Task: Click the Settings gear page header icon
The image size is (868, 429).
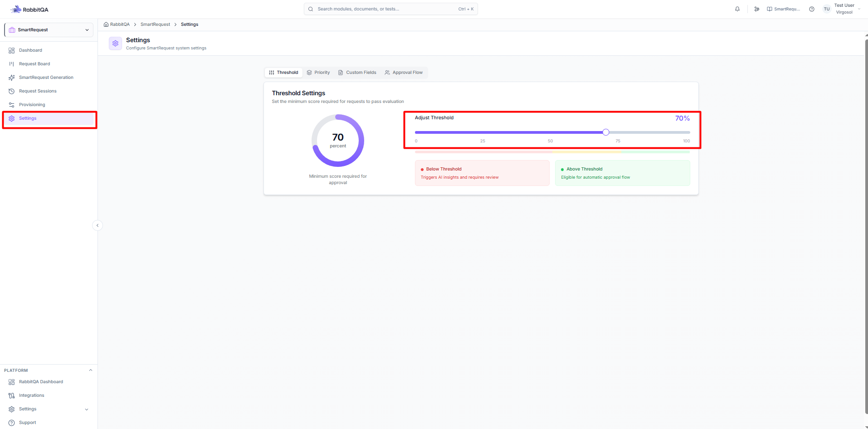Action: click(x=116, y=44)
